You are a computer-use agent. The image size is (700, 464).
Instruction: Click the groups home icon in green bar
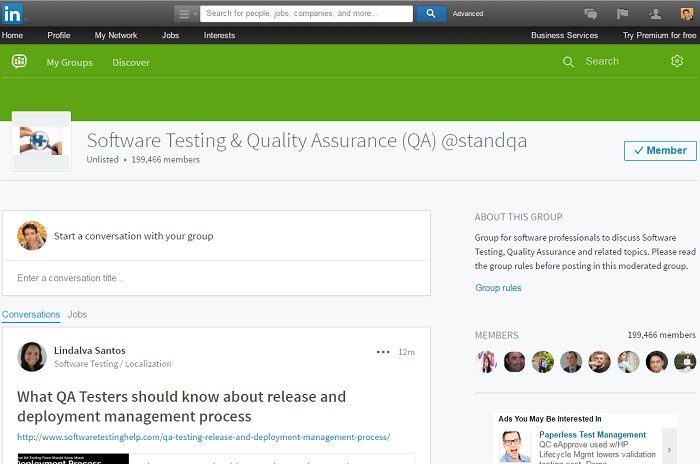click(19, 62)
